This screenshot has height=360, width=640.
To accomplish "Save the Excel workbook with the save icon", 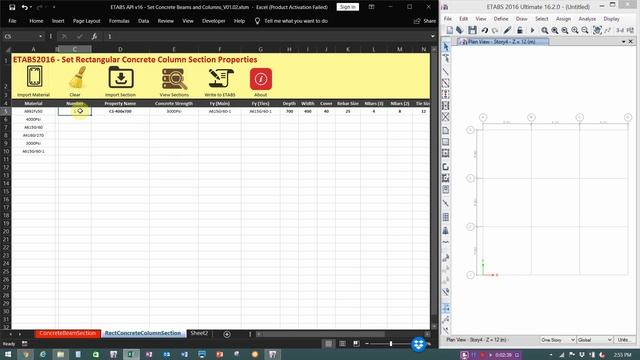I will point(12,7).
